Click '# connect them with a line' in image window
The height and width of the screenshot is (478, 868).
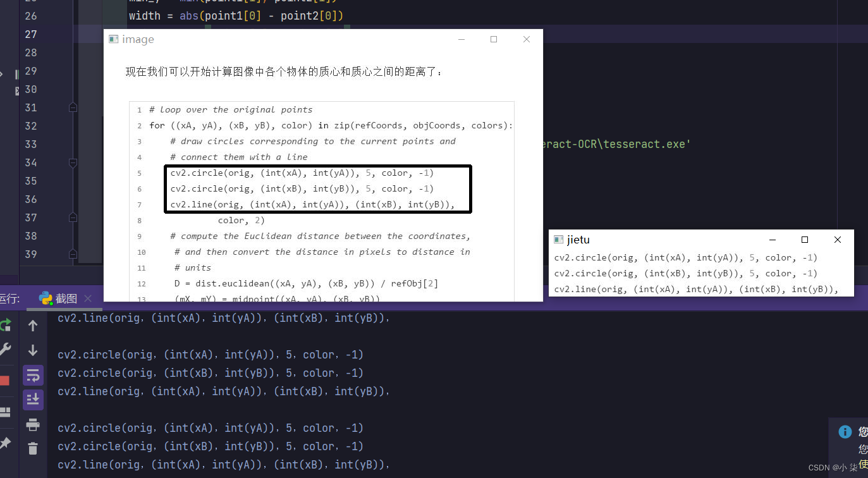point(238,157)
